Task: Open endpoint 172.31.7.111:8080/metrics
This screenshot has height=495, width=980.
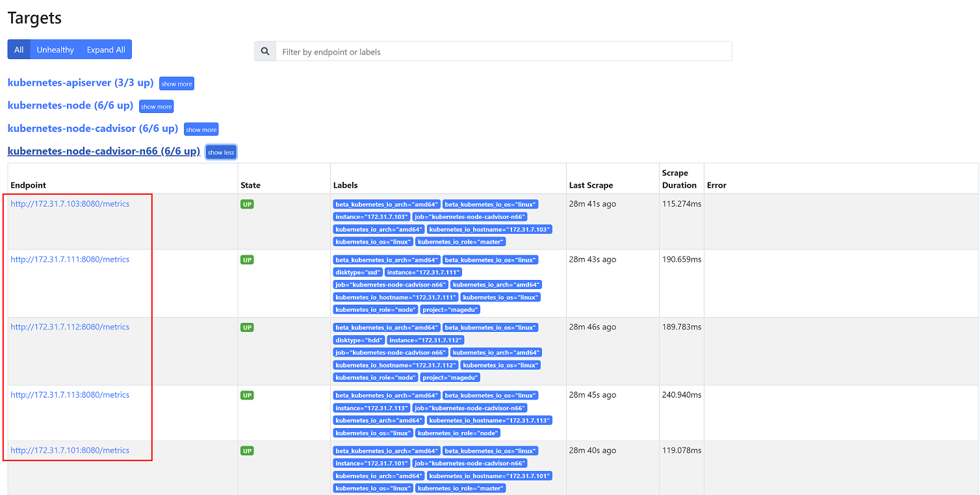Action: click(x=70, y=259)
